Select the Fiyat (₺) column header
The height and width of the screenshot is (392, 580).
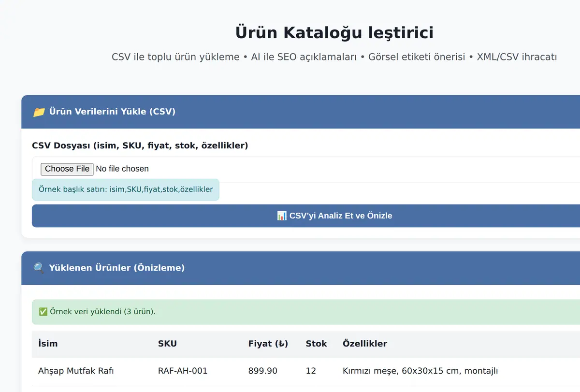tap(268, 344)
